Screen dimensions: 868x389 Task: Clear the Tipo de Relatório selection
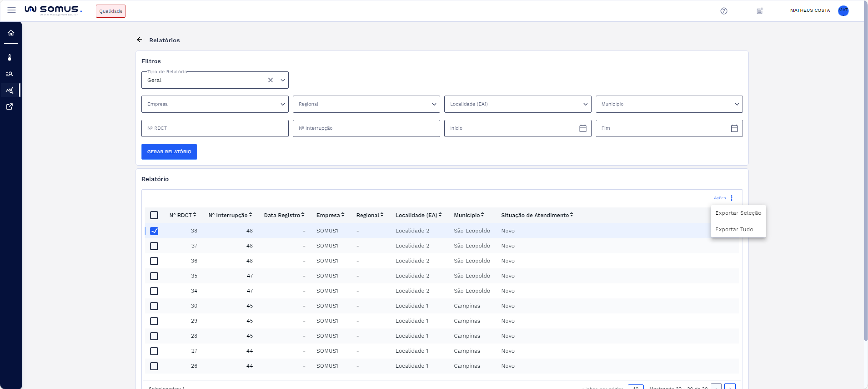pyautogui.click(x=270, y=80)
